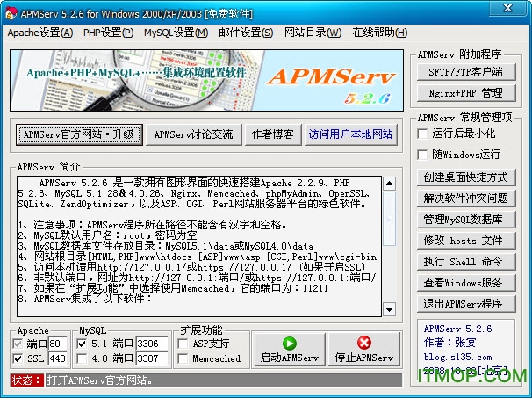Click scroll down arrow in 简介 text box

(x=389, y=309)
